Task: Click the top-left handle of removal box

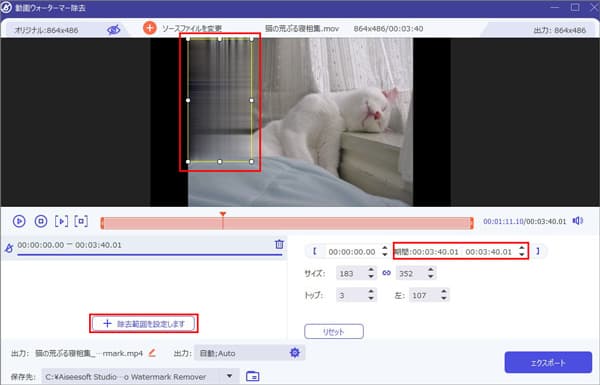Action: 188,39
